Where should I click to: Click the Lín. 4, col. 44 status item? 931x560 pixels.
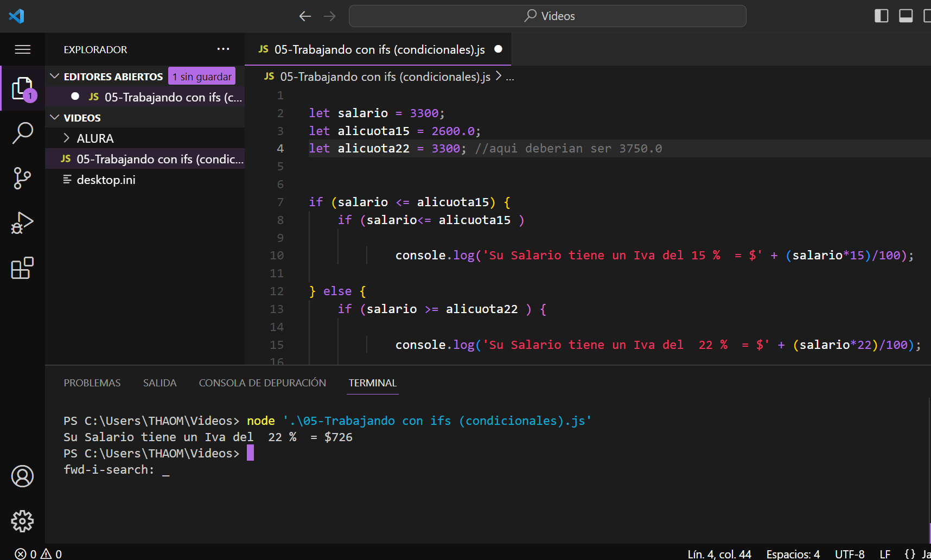tap(719, 554)
